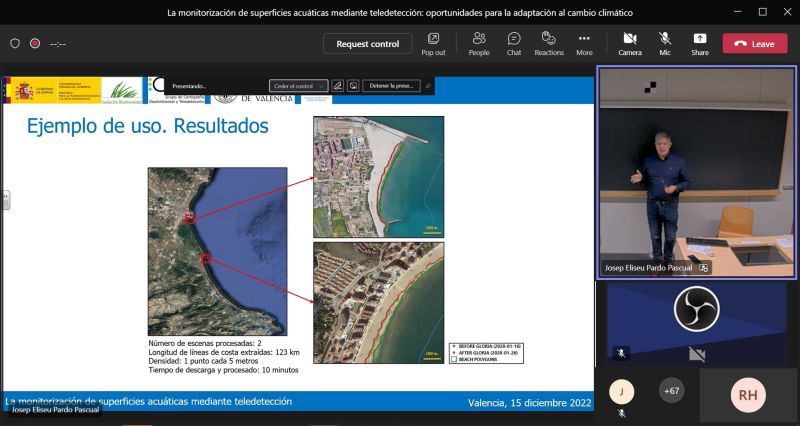Maximize the Teams meeting window
Screen dimensions: 800x426
[762, 12]
